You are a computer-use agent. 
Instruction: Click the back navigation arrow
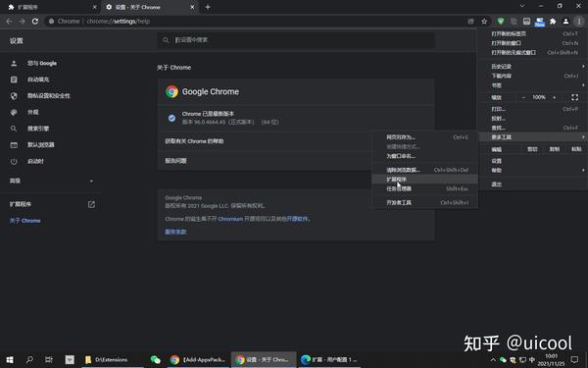click(9, 22)
